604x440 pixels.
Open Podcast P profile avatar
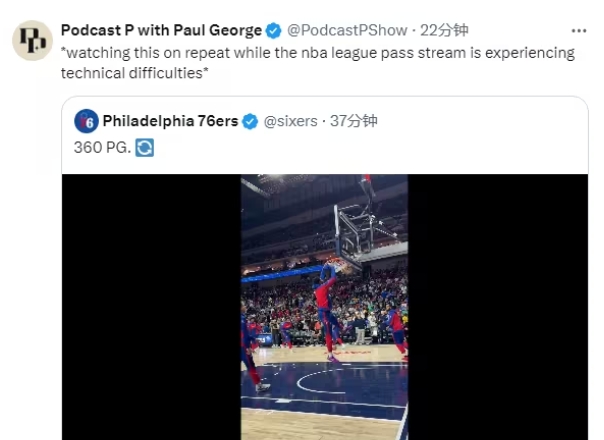click(30, 41)
